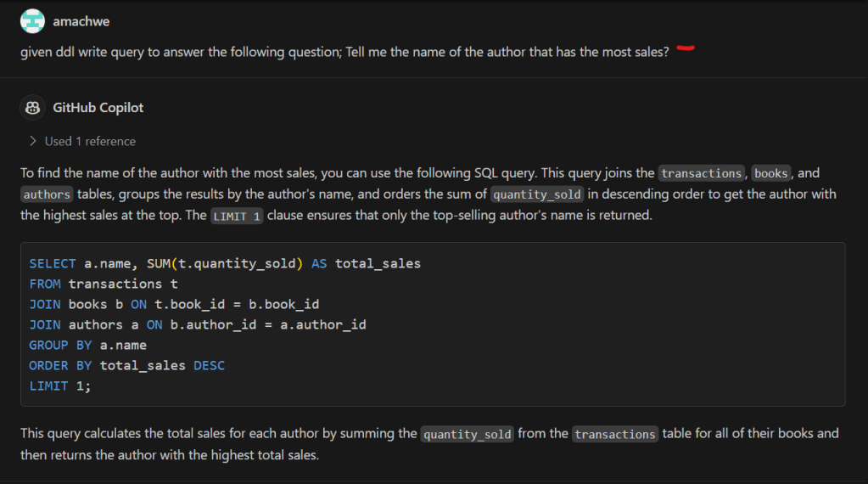Click the "GROUP BY a.name" code line

point(88,345)
